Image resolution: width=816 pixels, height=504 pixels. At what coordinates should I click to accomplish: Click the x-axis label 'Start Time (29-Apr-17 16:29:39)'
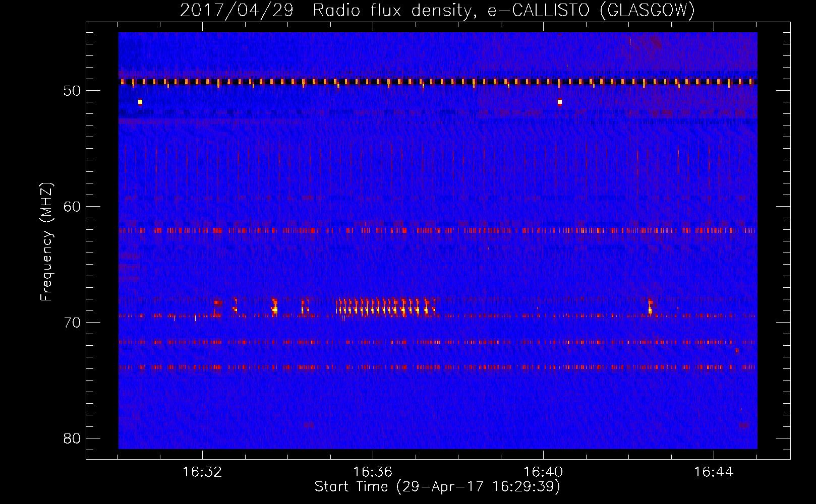437,487
